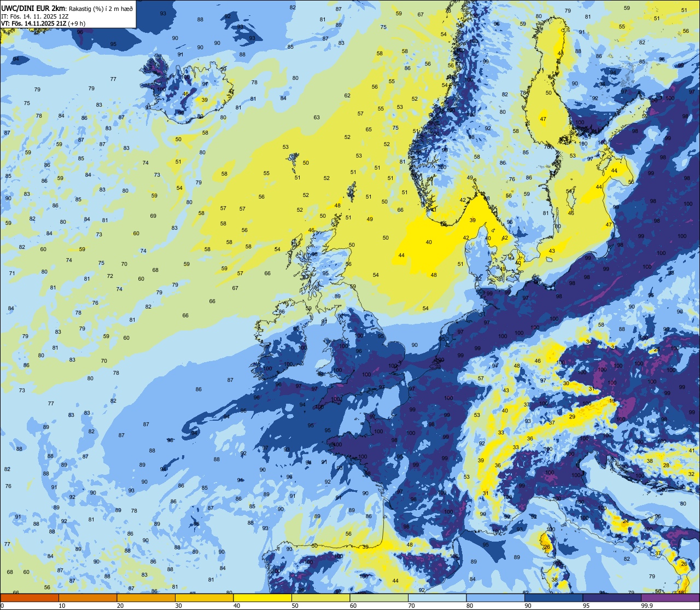Click the 'UWC/DINI EUR 2km' map title
700x610 pixels.
(x=34, y=7)
